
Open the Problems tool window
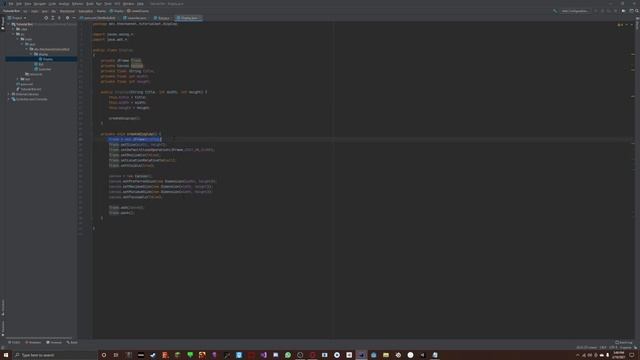(33, 342)
